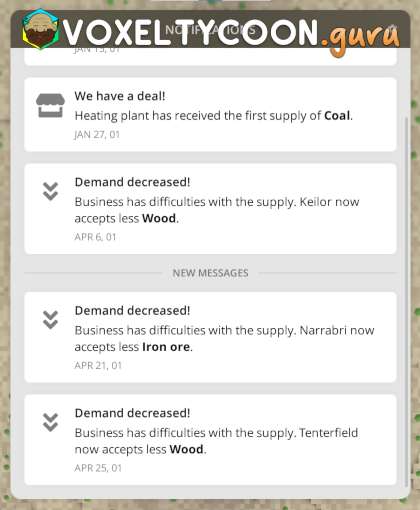Screen dimensions: 420x510
Task: Open the Tenterfield demand decreased notification
Action: (210, 440)
